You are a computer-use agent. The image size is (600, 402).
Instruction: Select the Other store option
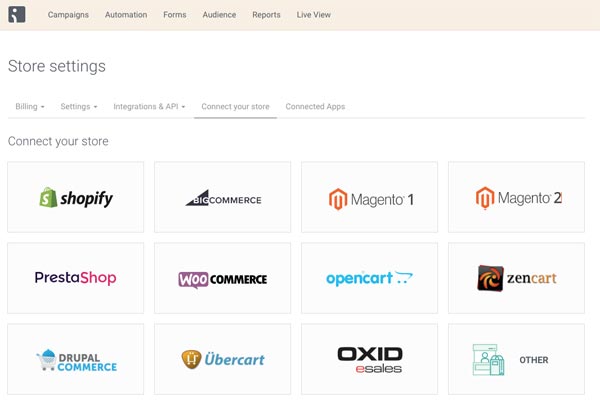(x=517, y=359)
